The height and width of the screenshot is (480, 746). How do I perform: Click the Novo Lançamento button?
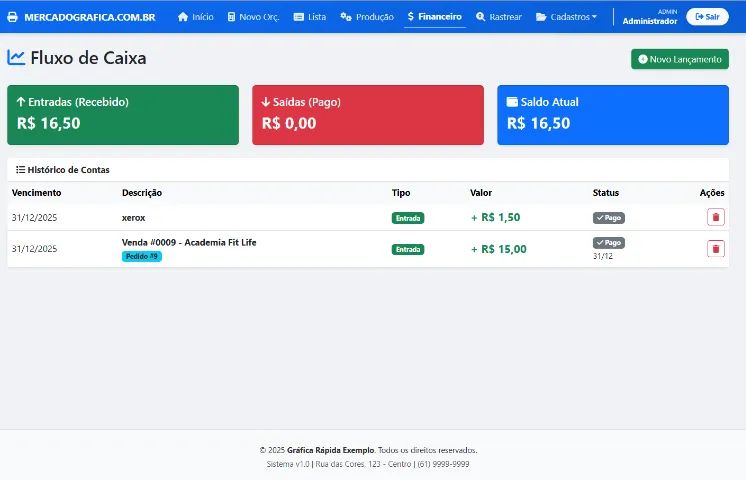tap(679, 59)
